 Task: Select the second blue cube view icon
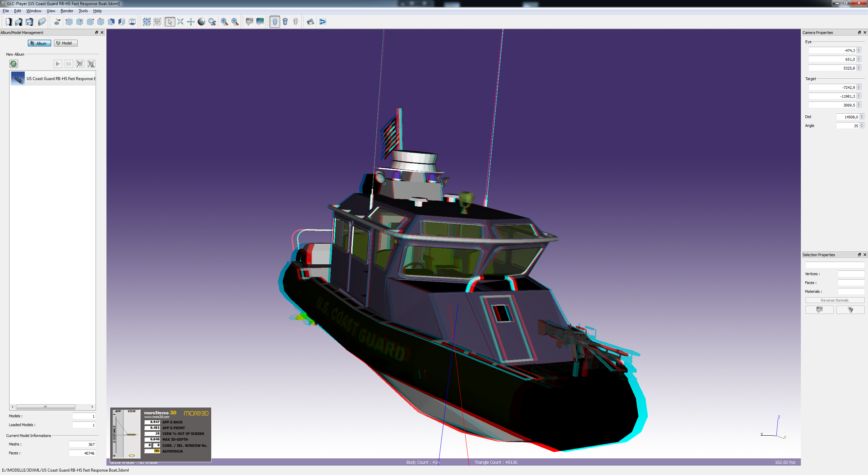coord(80,22)
